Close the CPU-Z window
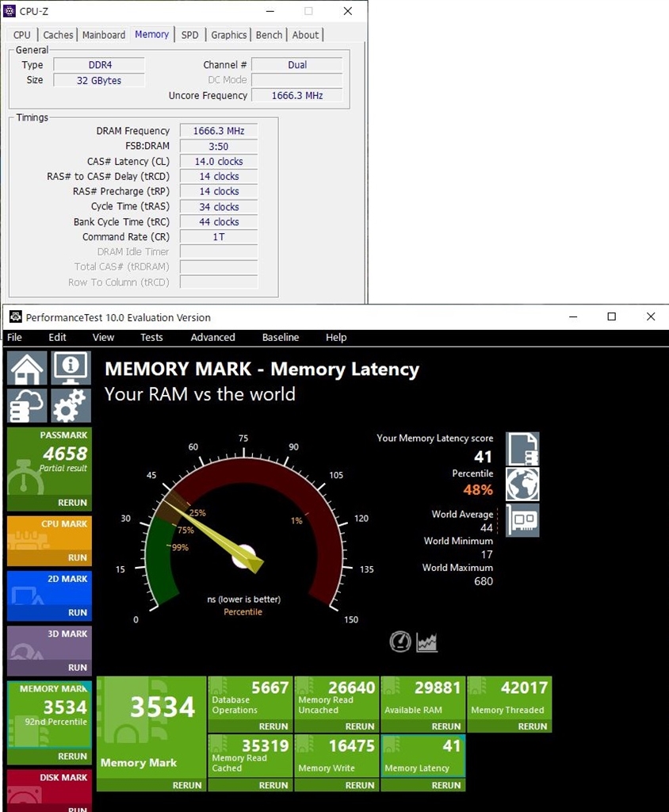Screen dimensions: 669x812 [348, 11]
